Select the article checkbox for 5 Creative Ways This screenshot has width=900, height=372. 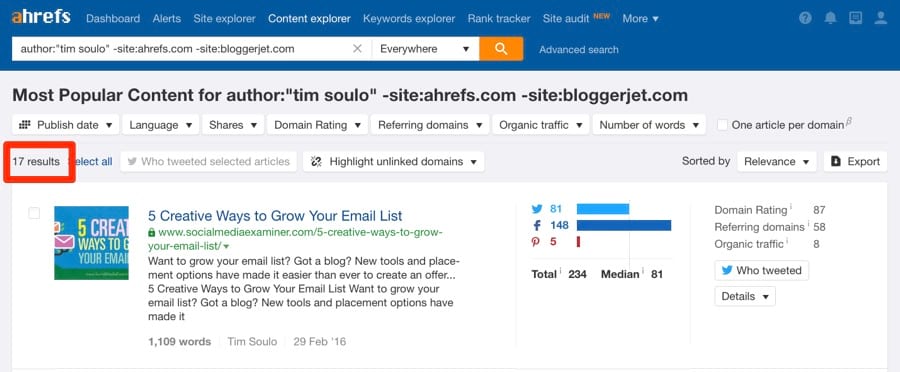pyautogui.click(x=34, y=213)
